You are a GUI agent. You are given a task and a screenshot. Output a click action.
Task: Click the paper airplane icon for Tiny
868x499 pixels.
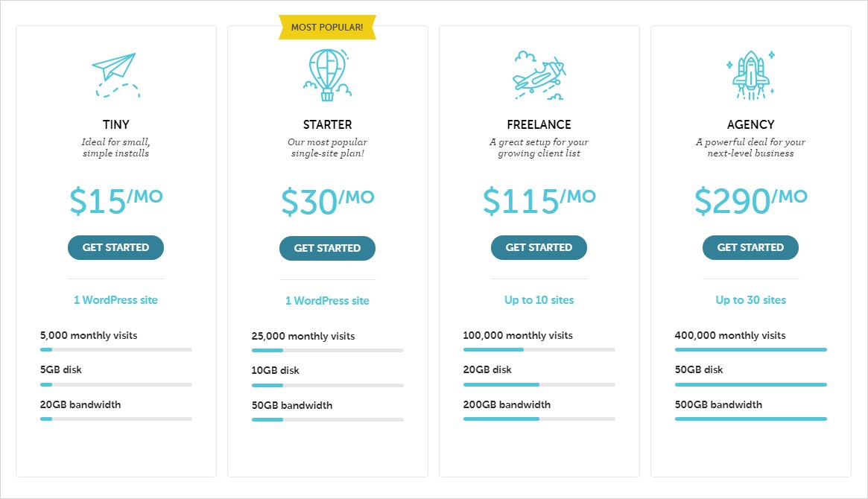tap(115, 74)
